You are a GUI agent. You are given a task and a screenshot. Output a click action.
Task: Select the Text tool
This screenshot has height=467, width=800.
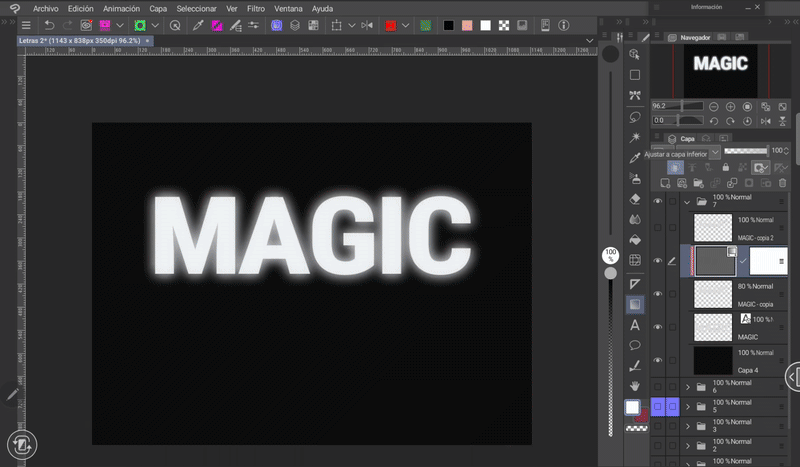coord(635,325)
